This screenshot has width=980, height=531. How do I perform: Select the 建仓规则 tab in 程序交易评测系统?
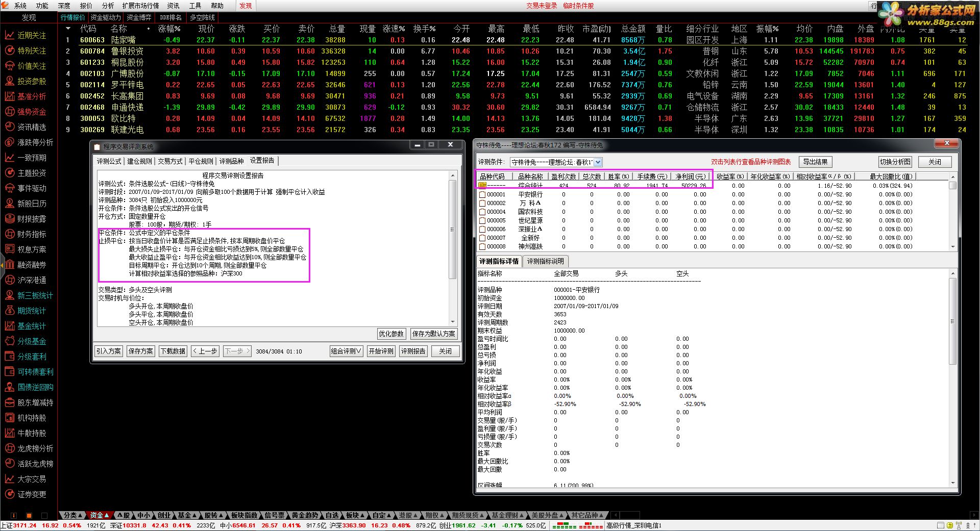tap(139, 161)
